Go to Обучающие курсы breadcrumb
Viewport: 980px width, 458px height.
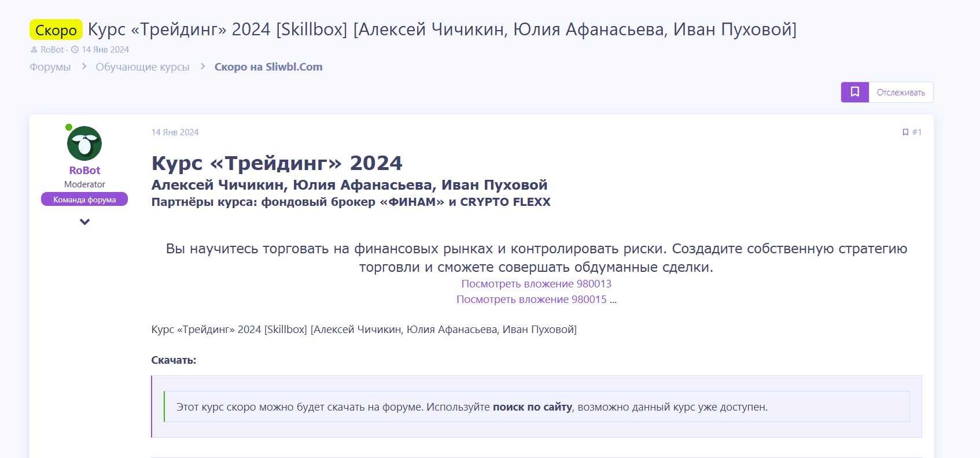pyautogui.click(x=142, y=67)
